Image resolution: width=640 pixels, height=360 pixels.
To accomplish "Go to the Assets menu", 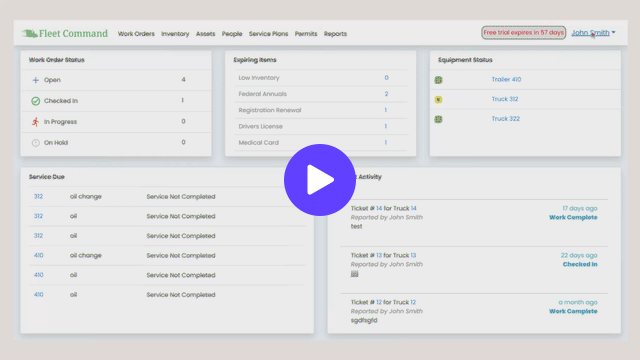I will (205, 34).
